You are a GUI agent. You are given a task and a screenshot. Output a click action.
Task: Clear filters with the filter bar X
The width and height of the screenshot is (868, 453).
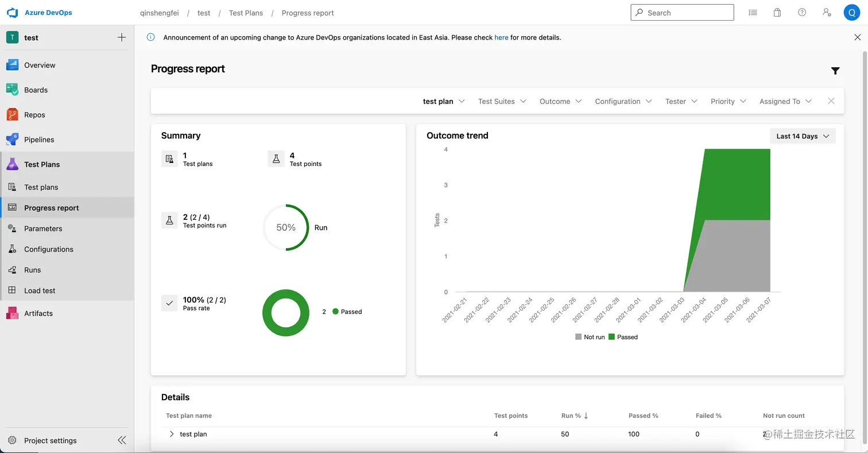(x=831, y=101)
